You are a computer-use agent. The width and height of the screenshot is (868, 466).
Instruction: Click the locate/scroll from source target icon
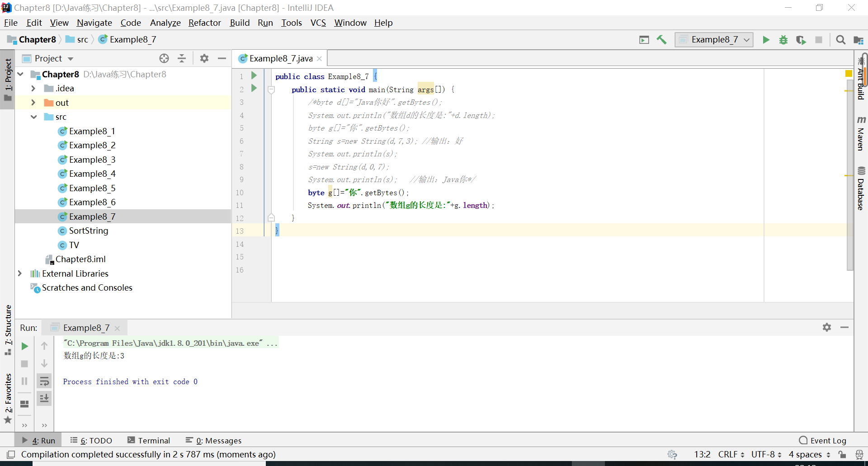click(164, 58)
